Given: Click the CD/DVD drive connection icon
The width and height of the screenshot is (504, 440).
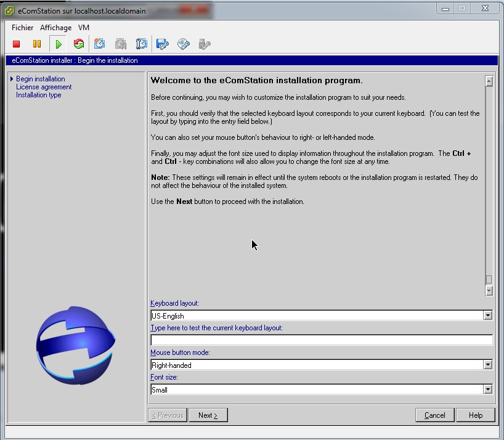Looking at the screenshot, I should (x=184, y=44).
